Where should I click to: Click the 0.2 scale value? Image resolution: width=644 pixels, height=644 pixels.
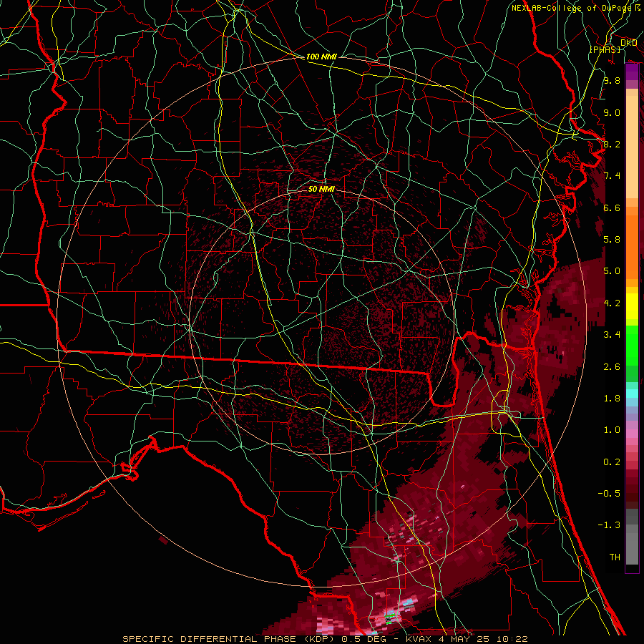coord(612,462)
